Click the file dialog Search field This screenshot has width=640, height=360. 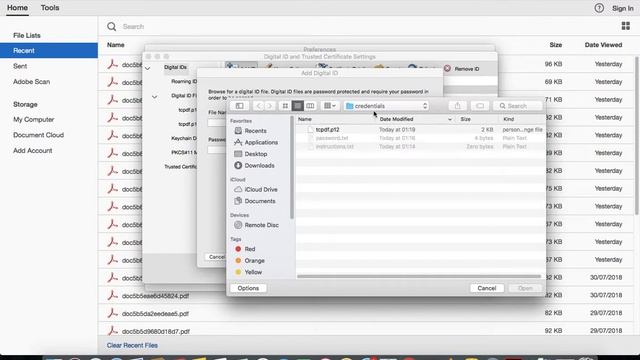tap(518, 106)
